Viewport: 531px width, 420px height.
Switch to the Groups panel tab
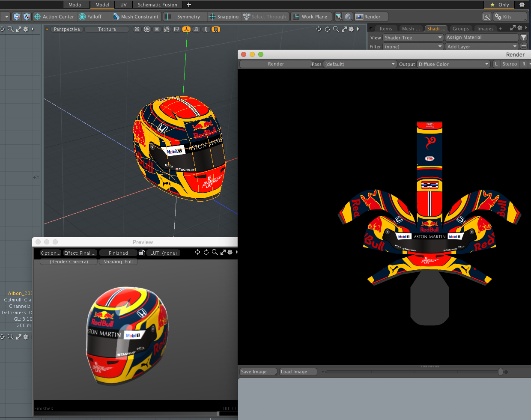point(461,29)
